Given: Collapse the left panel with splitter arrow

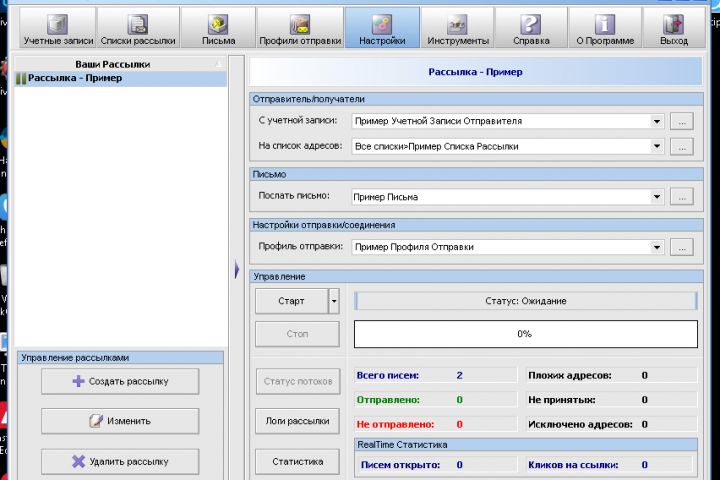Looking at the screenshot, I should [x=236, y=269].
